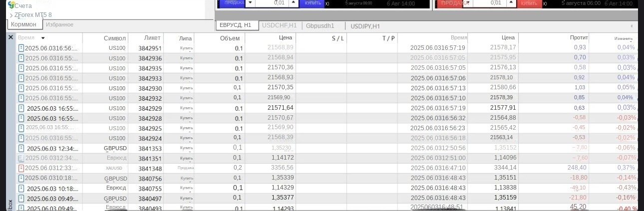Sort by the S / L column header
The height and width of the screenshot is (211, 644).
[x=337, y=38]
